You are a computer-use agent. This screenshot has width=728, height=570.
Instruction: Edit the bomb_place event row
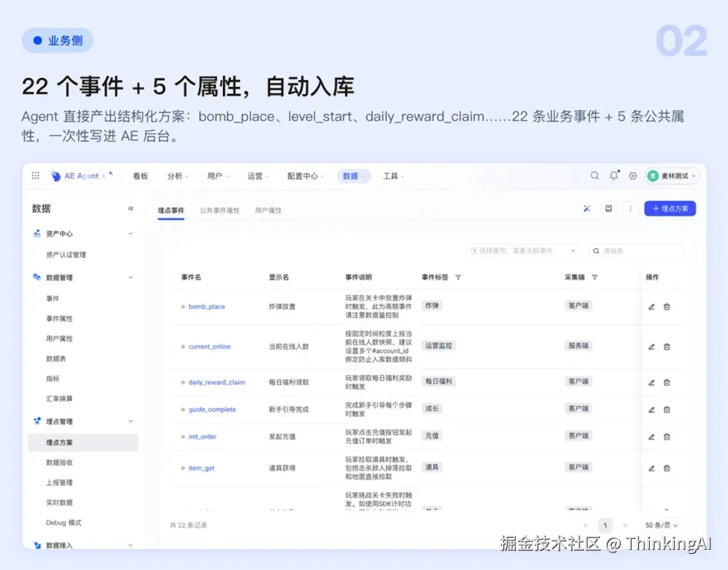(651, 307)
